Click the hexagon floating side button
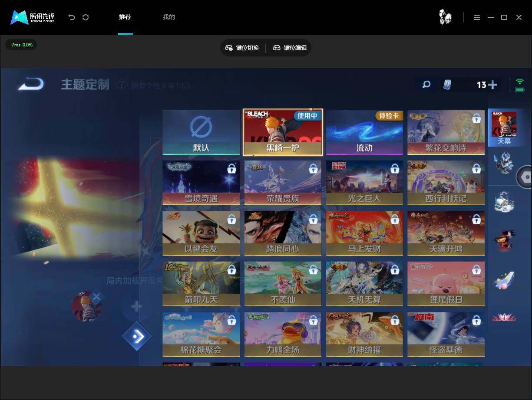Screen dimensions: 532x400 tap(525, 177)
